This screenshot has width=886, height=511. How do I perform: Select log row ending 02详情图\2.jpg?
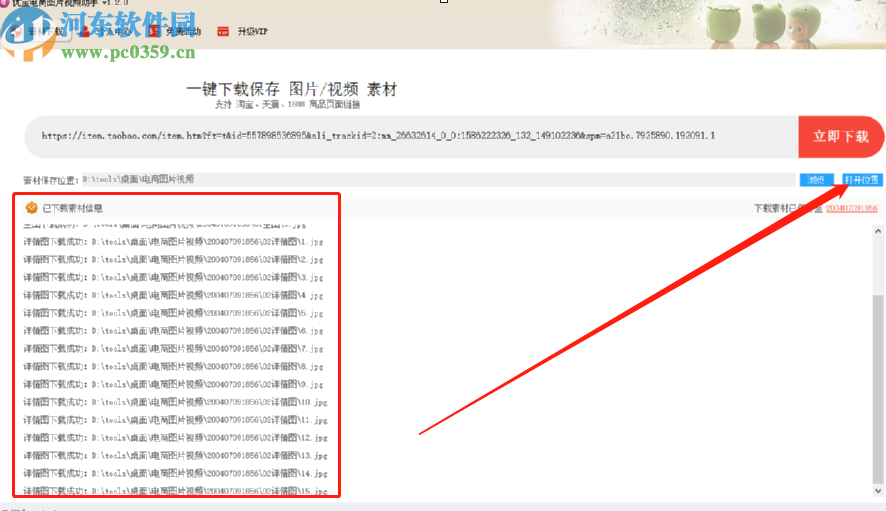(173, 260)
